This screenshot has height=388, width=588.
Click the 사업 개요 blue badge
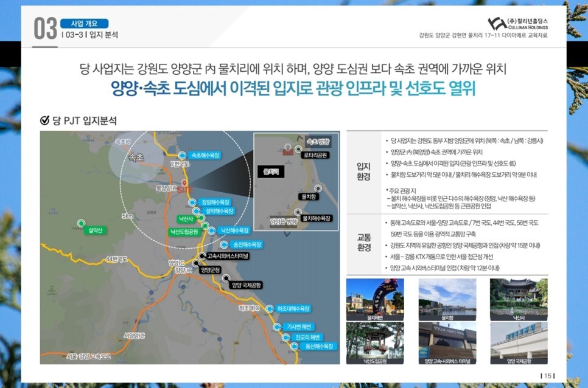(x=85, y=24)
